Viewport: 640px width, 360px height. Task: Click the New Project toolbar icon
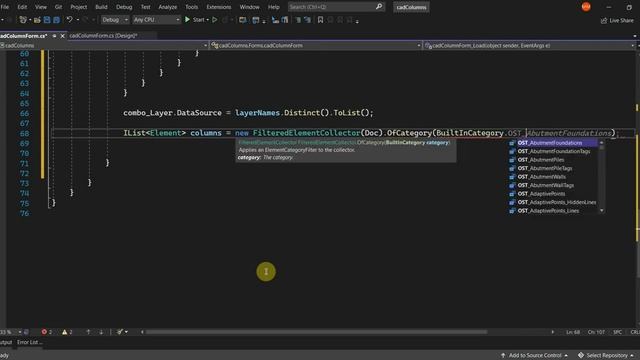(23, 20)
